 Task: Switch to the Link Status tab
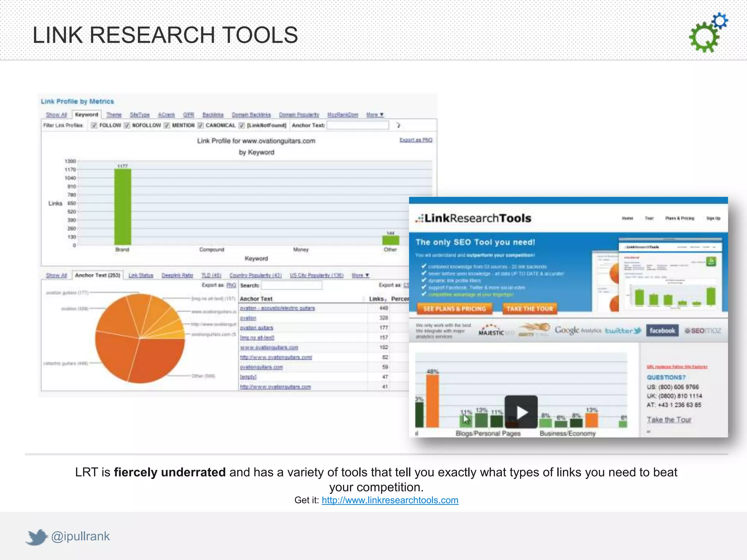(141, 275)
